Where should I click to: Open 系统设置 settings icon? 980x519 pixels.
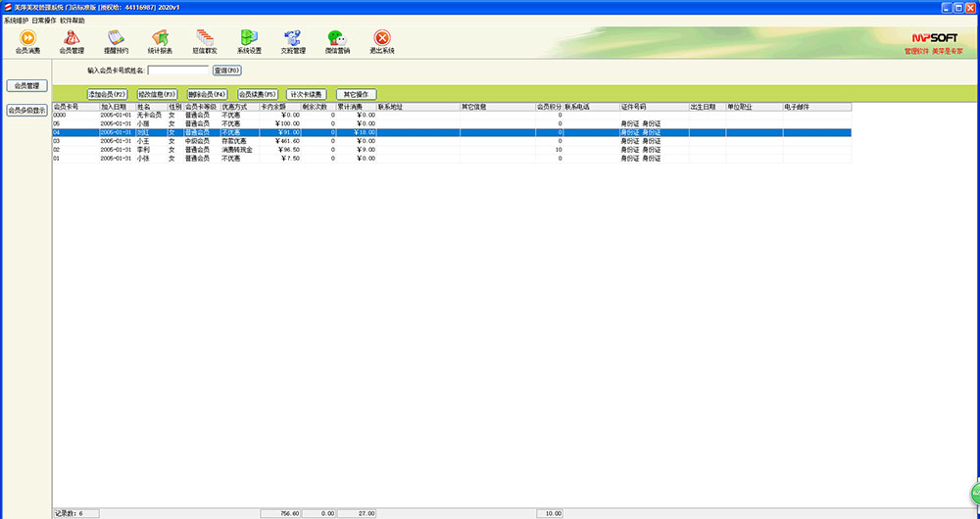coord(249,40)
